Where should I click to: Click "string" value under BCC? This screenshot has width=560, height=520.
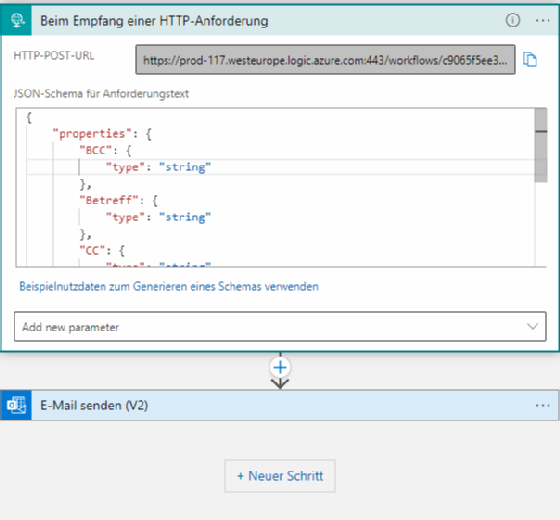point(185,167)
